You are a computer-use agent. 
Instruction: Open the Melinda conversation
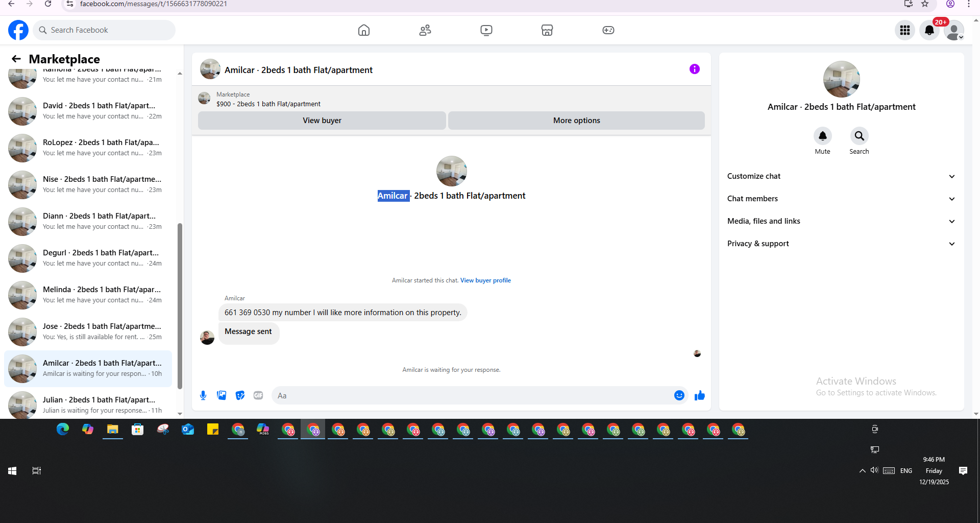88,295
